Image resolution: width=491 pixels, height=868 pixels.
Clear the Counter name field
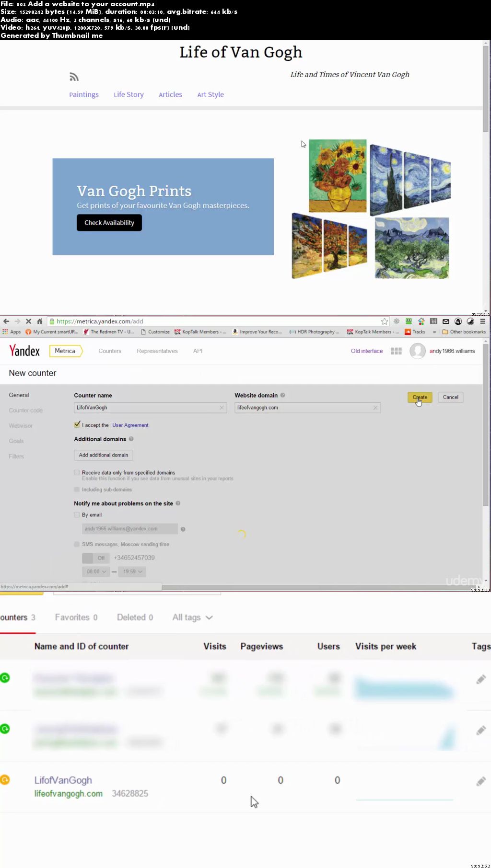(222, 408)
